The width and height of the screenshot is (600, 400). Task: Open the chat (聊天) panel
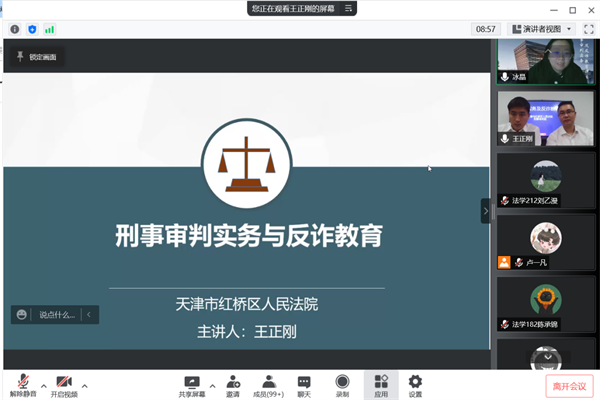(x=304, y=382)
